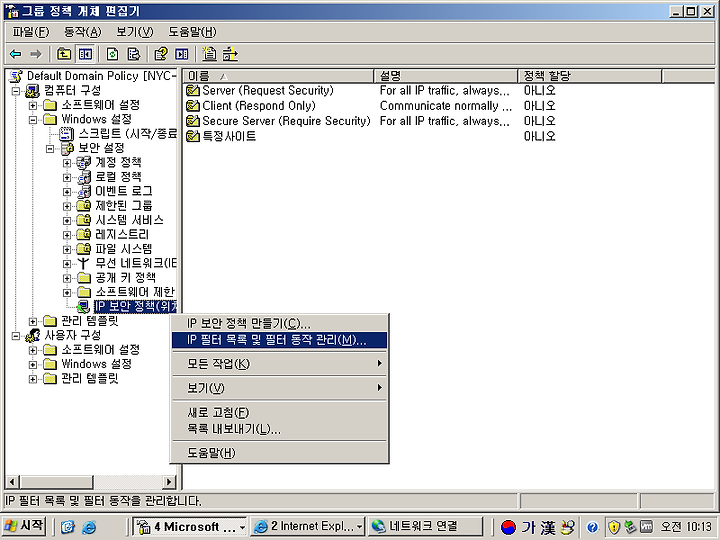The width and height of the screenshot is (720, 540).
Task: Click the tree pane horizontal scrollbar thumb
Action: [x=56, y=482]
